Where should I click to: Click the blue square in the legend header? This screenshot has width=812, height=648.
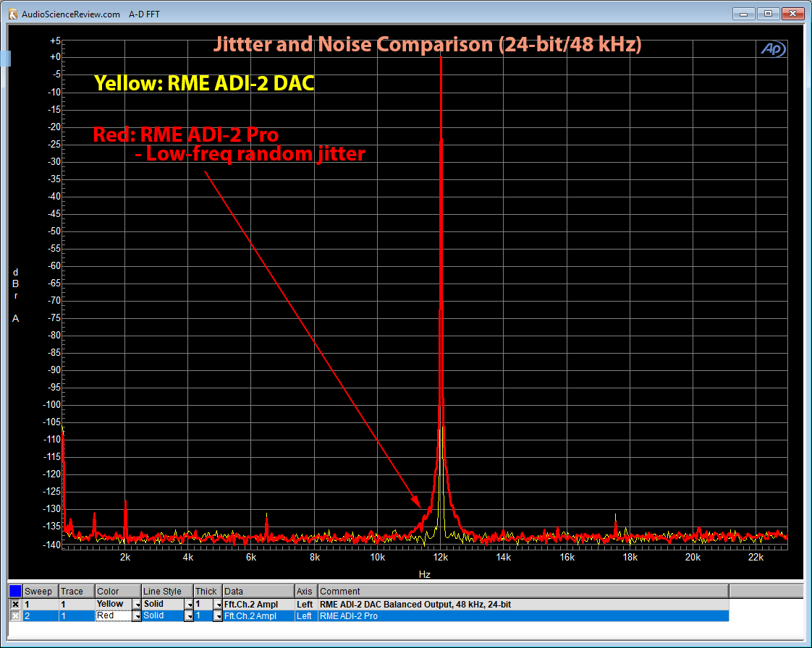click(15, 591)
